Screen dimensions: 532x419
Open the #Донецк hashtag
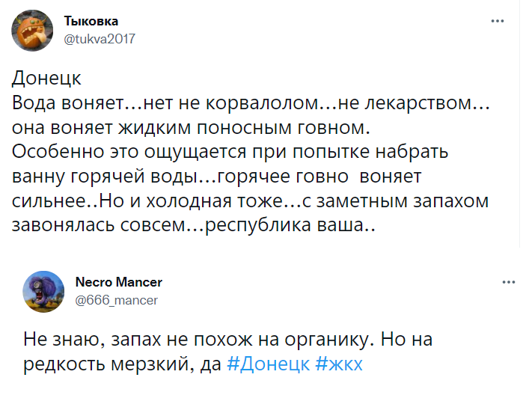coord(268,364)
